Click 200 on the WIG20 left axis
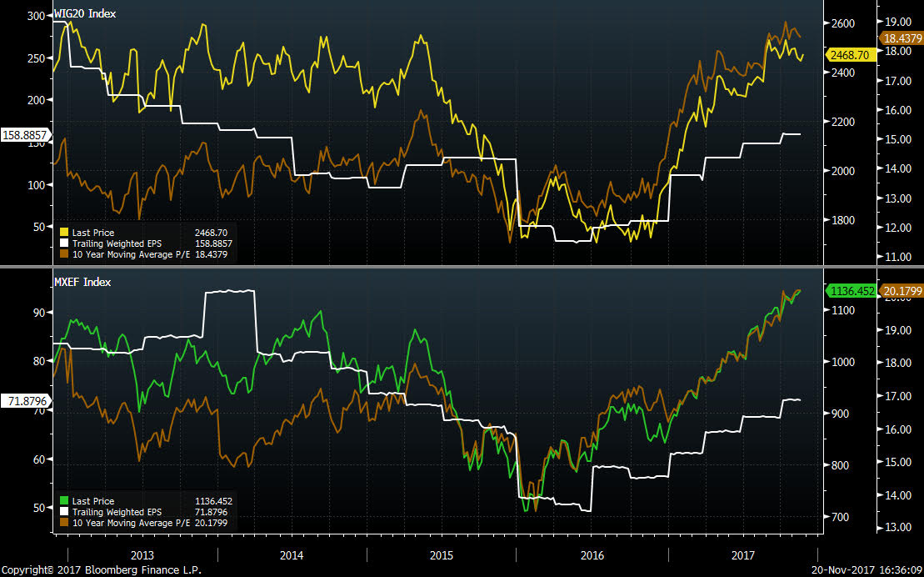 (x=36, y=100)
